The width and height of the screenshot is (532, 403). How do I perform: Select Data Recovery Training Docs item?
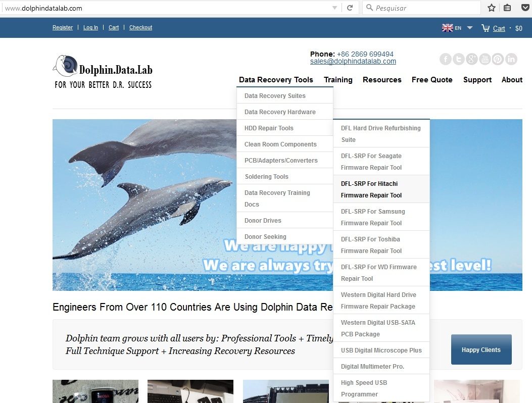click(x=284, y=198)
